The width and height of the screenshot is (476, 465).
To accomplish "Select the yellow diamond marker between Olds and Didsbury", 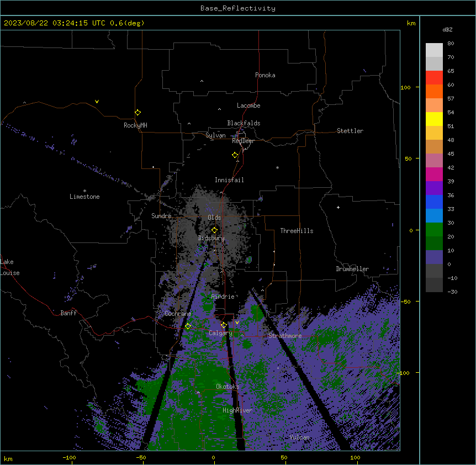I will point(214,230).
